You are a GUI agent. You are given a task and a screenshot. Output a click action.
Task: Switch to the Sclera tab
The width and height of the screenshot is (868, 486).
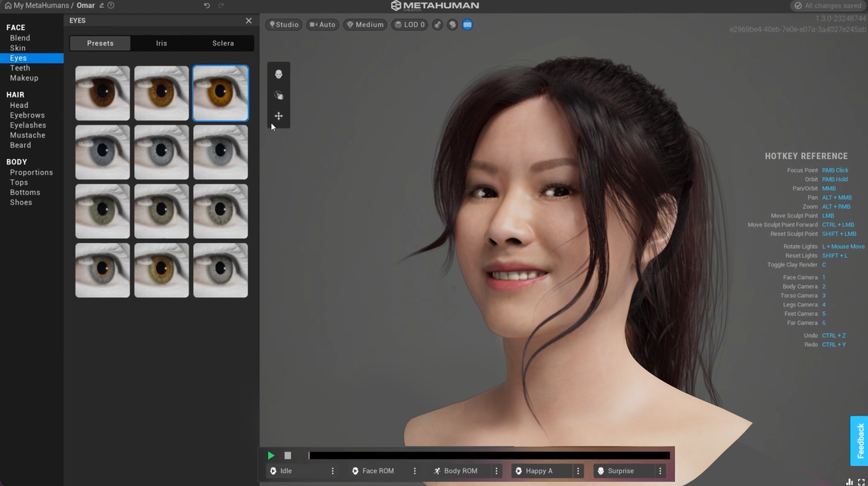(223, 43)
